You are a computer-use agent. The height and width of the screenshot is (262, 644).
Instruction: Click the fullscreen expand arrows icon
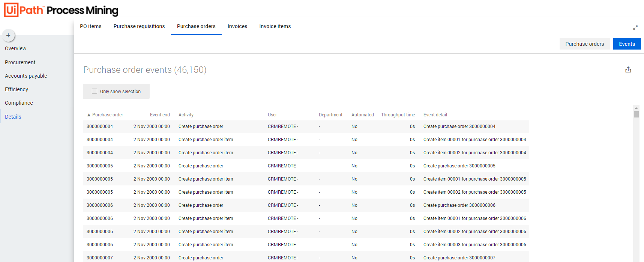tap(635, 27)
